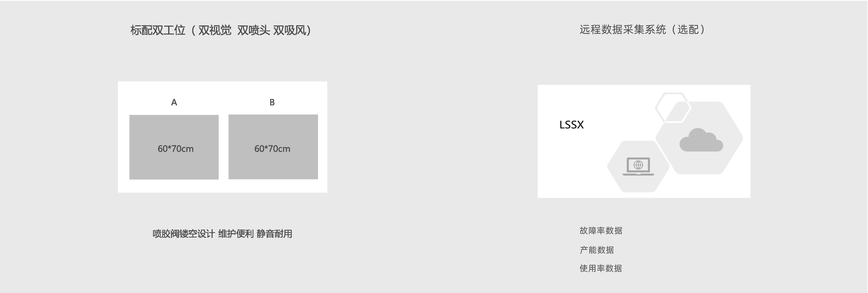Select 双喷头 in the left heading
Viewport: 868px width, 293px height.
[253, 30]
